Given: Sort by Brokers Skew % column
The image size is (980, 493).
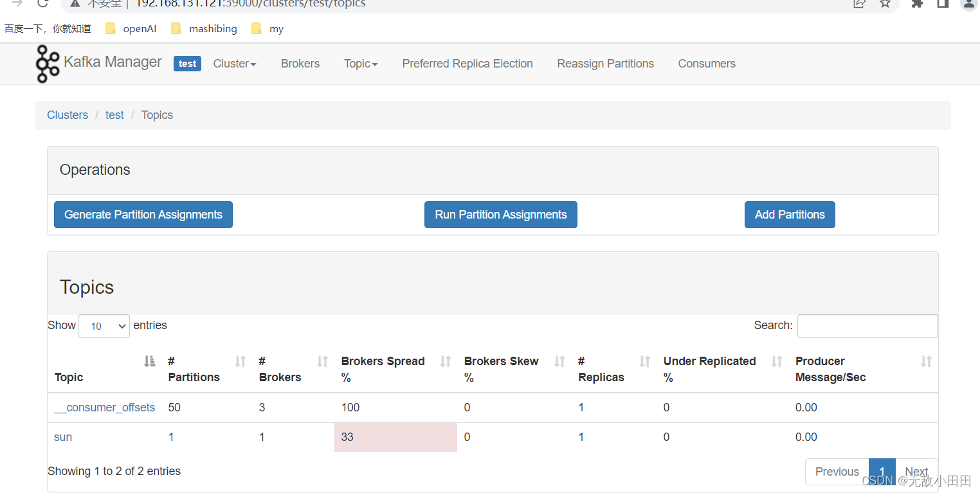Looking at the screenshot, I should point(560,361).
